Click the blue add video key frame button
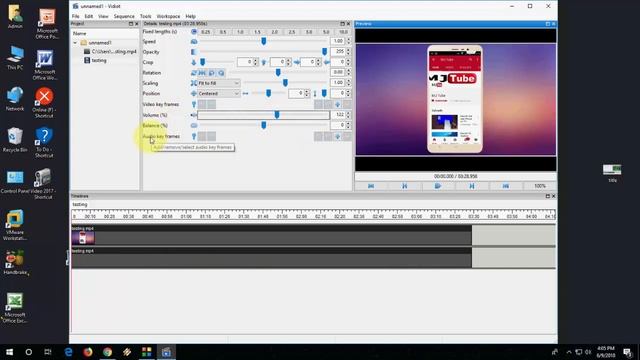The height and width of the screenshot is (360, 640). point(338,104)
